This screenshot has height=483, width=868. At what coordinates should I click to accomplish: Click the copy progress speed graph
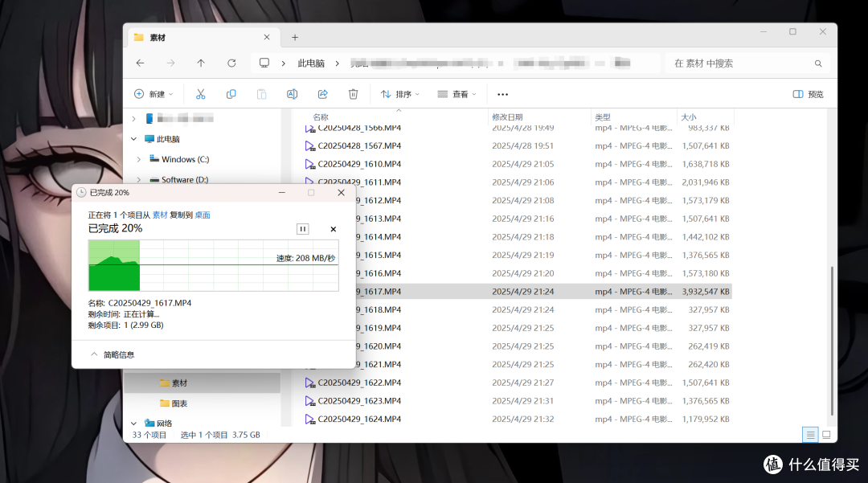click(x=214, y=265)
